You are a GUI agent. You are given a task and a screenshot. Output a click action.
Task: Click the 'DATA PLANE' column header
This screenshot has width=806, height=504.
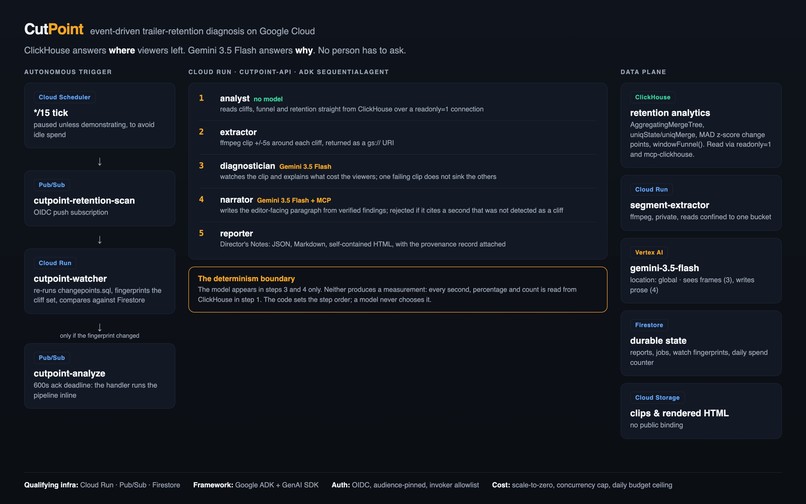pos(643,72)
